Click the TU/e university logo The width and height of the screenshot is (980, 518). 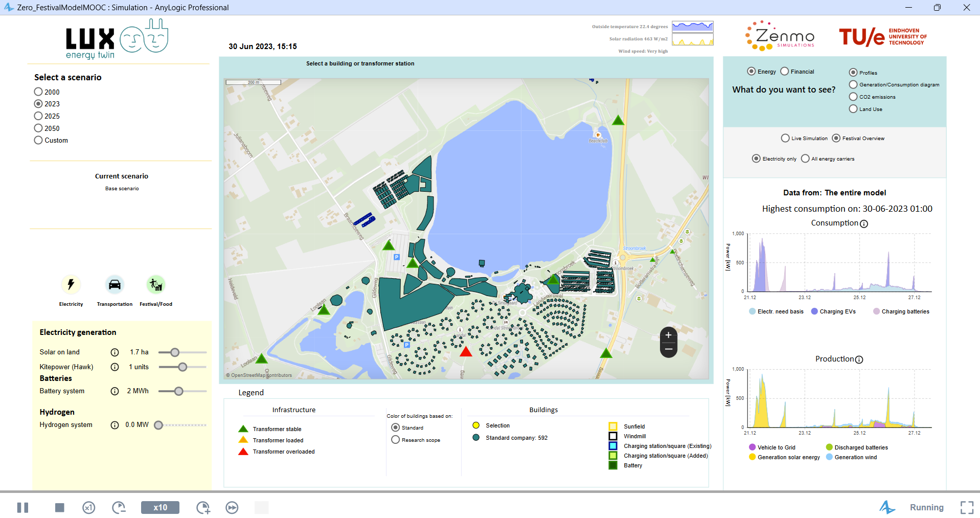tap(883, 37)
